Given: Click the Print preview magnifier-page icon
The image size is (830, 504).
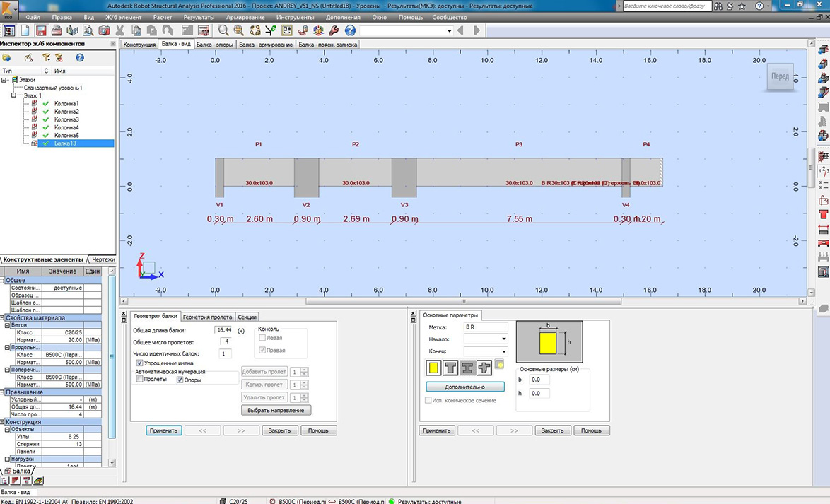Looking at the screenshot, I should (88, 30).
